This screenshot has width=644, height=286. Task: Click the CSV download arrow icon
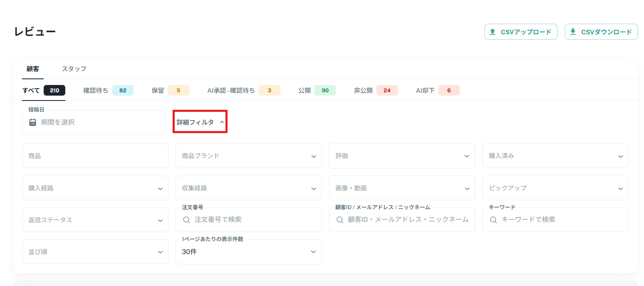pyautogui.click(x=573, y=32)
